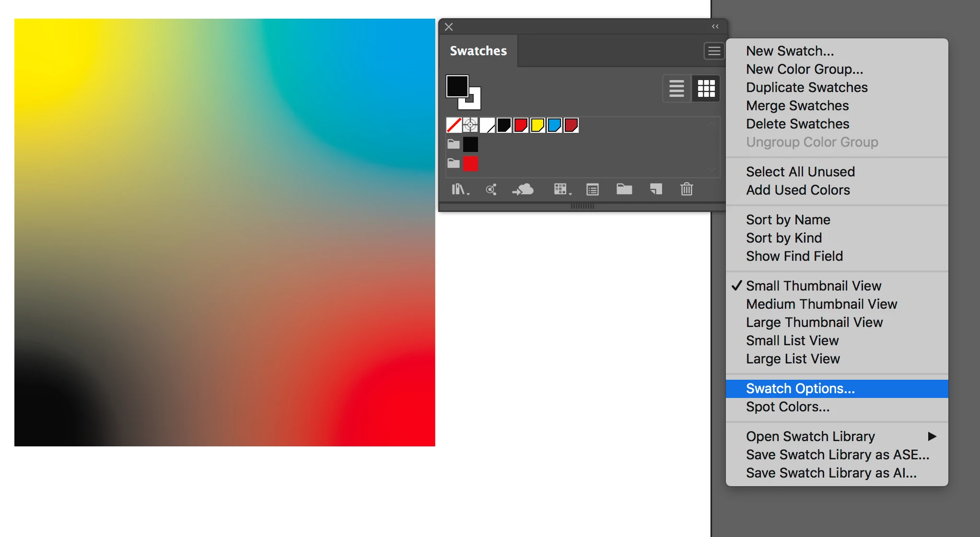Enable Medium Thumbnail View option
The image size is (980, 537).
tap(821, 304)
